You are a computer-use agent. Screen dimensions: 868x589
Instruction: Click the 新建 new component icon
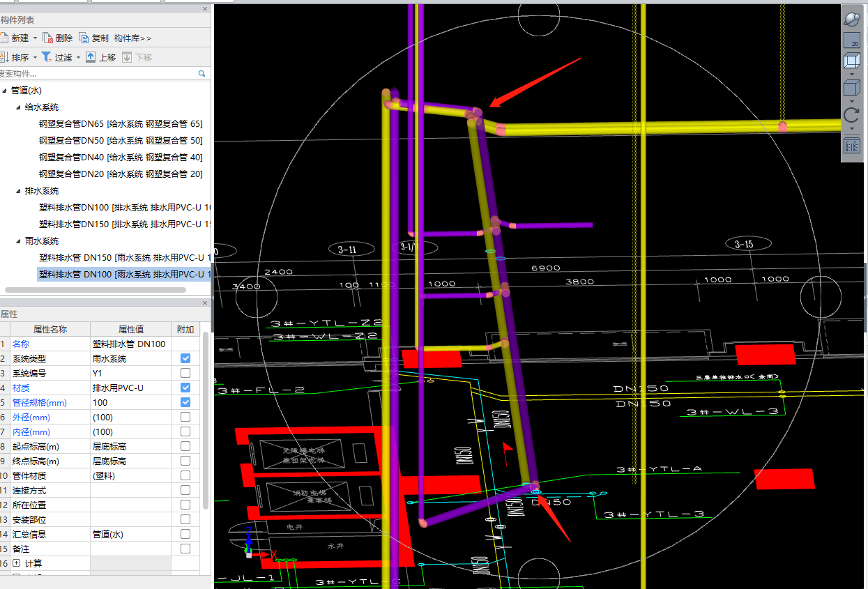4,38
